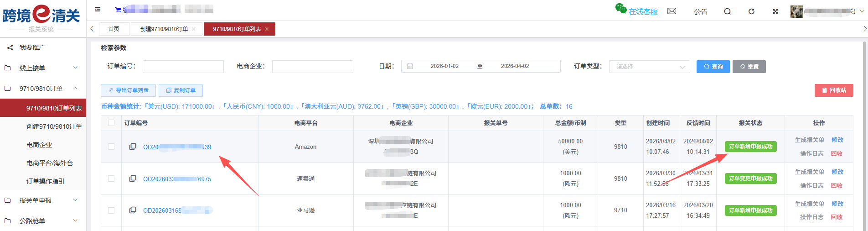Viewport: 868px width, 231px height.
Task: Click the WeChat online customer service icon
Action: [x=620, y=9]
